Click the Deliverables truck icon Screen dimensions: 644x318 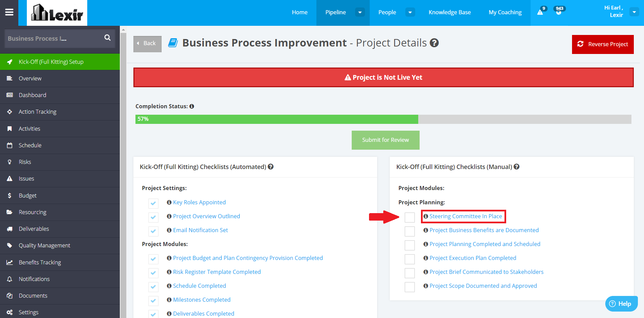[x=10, y=229]
